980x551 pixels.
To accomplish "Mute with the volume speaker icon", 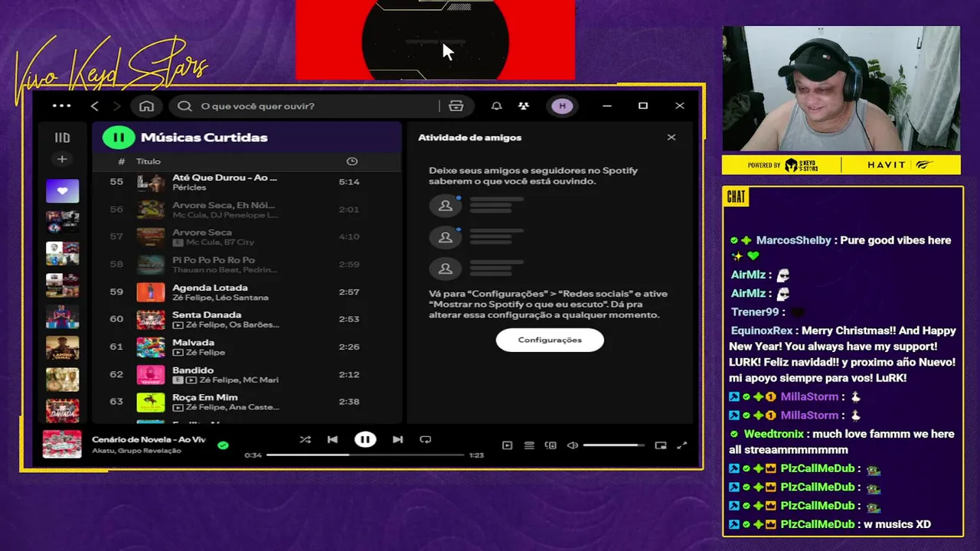I will pyautogui.click(x=572, y=445).
